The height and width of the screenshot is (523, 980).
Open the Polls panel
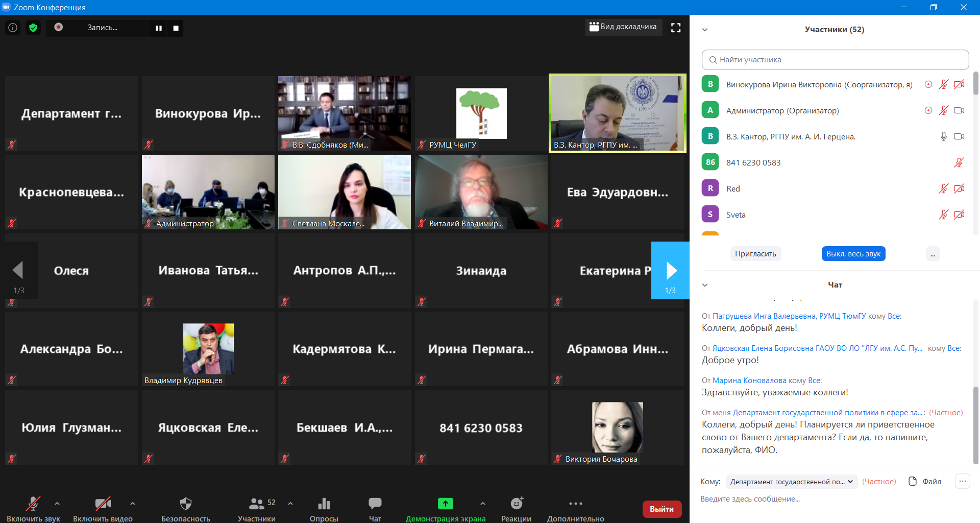pos(324,509)
